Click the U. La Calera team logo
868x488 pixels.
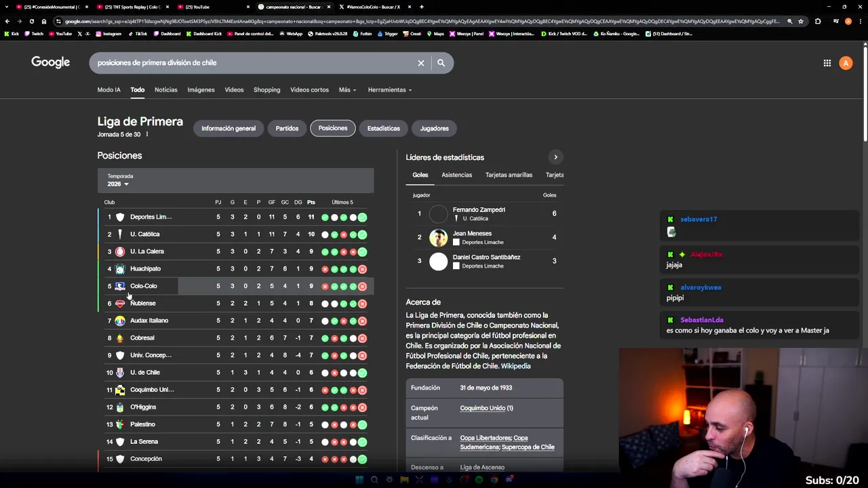(120, 251)
